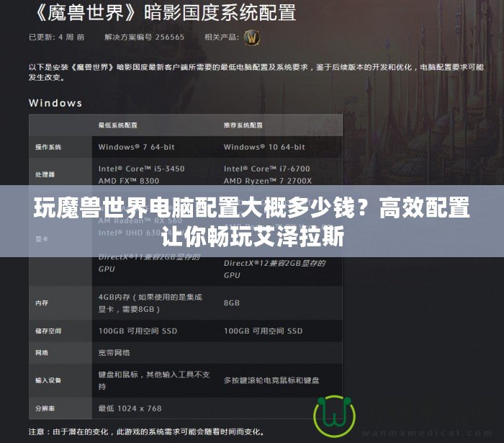Click the '4GB内存（如果使用的是集成显卡' cell
The image size is (504, 443).
click(x=150, y=303)
